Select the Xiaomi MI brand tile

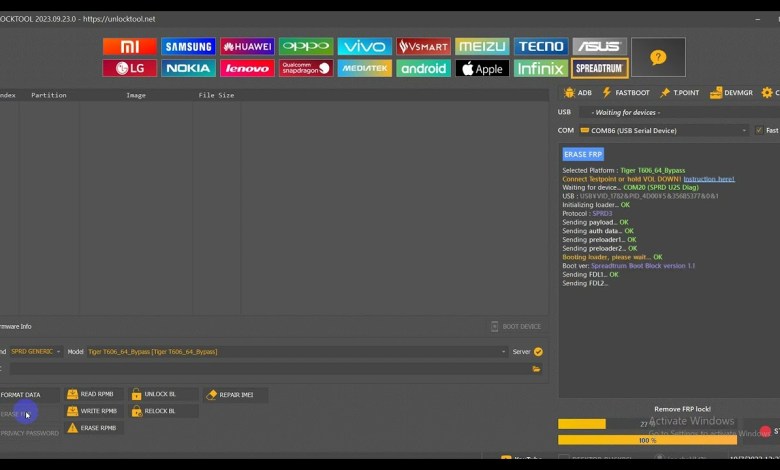pos(130,46)
